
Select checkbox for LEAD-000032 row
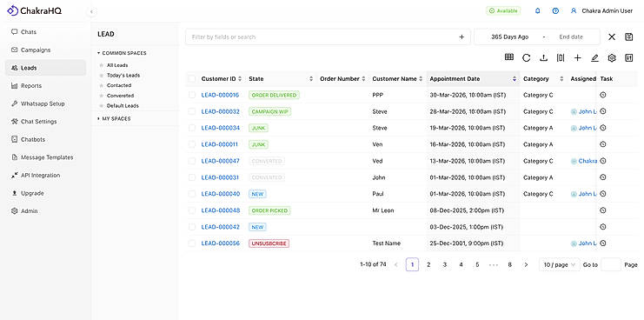point(192,111)
